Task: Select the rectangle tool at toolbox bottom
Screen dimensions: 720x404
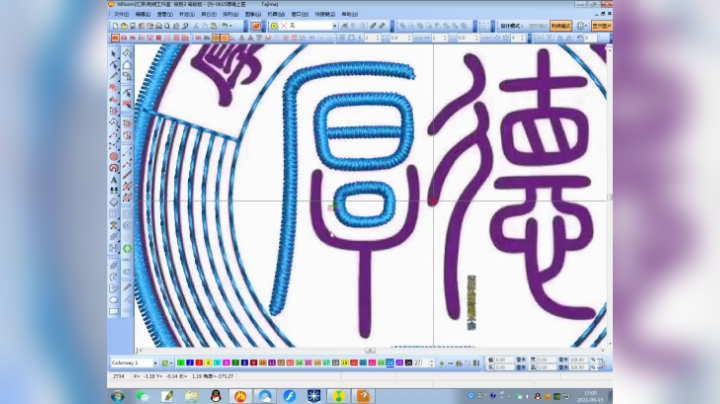Action: point(114,311)
